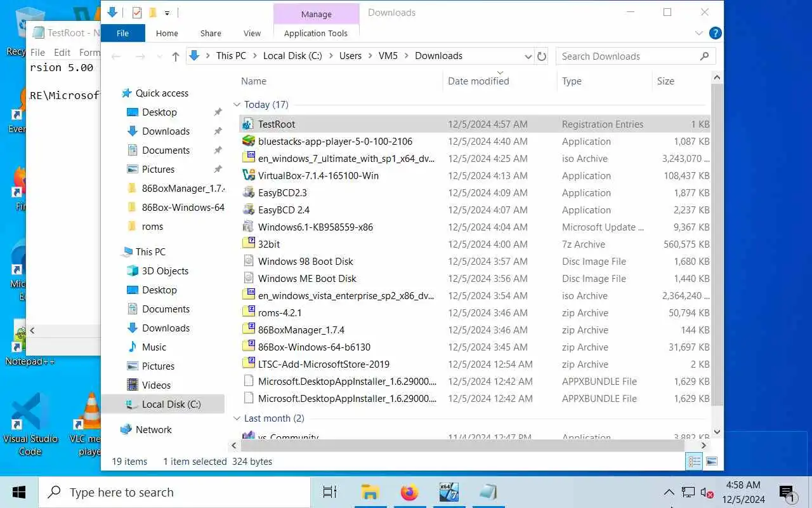Image resolution: width=812 pixels, height=508 pixels.
Task: Click the Properties quick access toolbar icon
Action: (x=137, y=13)
